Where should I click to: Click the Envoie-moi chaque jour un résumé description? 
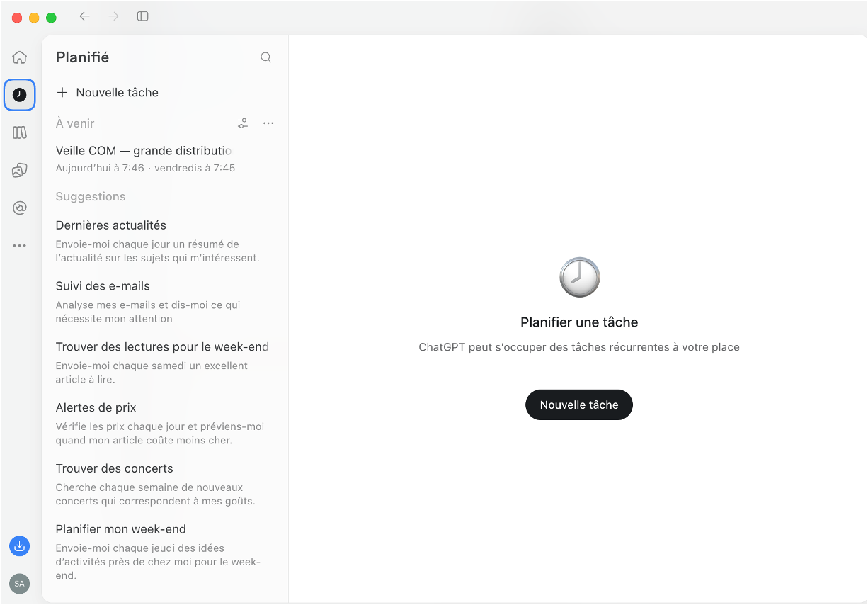[x=158, y=251]
